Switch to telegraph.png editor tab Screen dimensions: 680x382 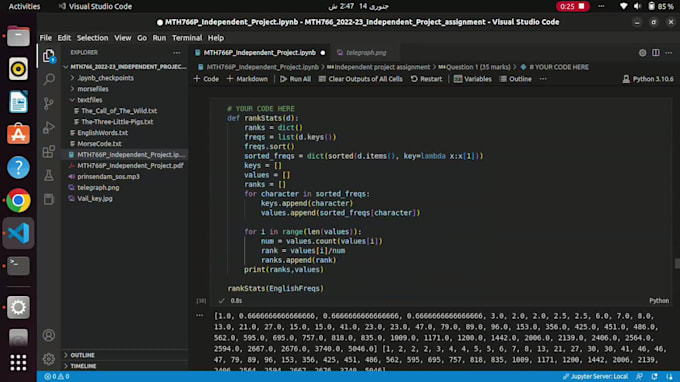366,52
